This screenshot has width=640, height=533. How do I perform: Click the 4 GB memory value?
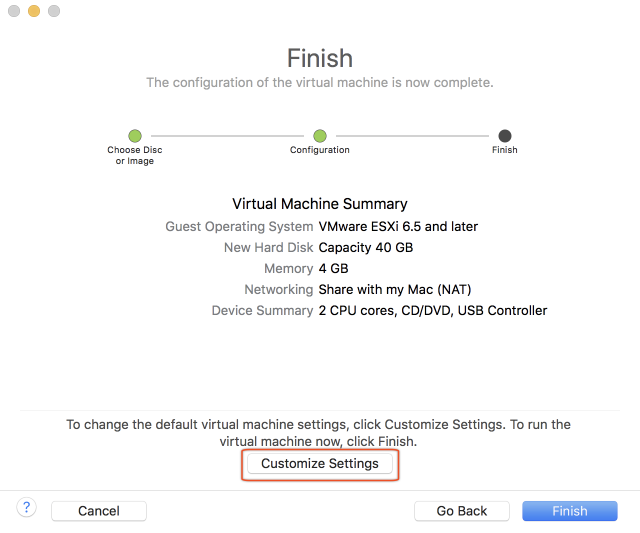point(333,269)
